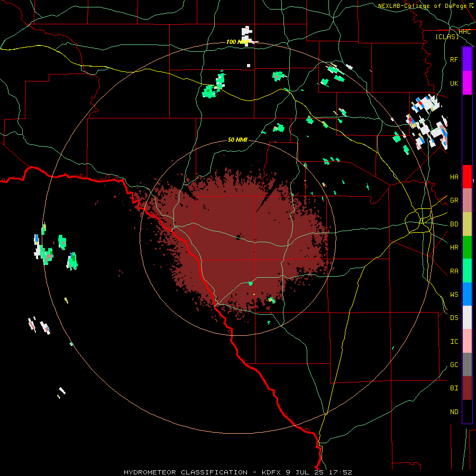Viewport: 476px width, 476px height.
Task: Click the RF purple legend swatch
Action: (467, 59)
